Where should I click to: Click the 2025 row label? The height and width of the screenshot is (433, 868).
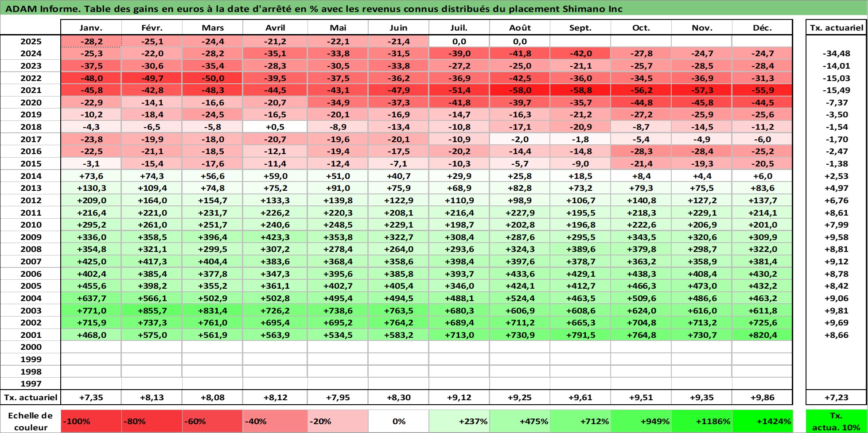click(x=31, y=41)
